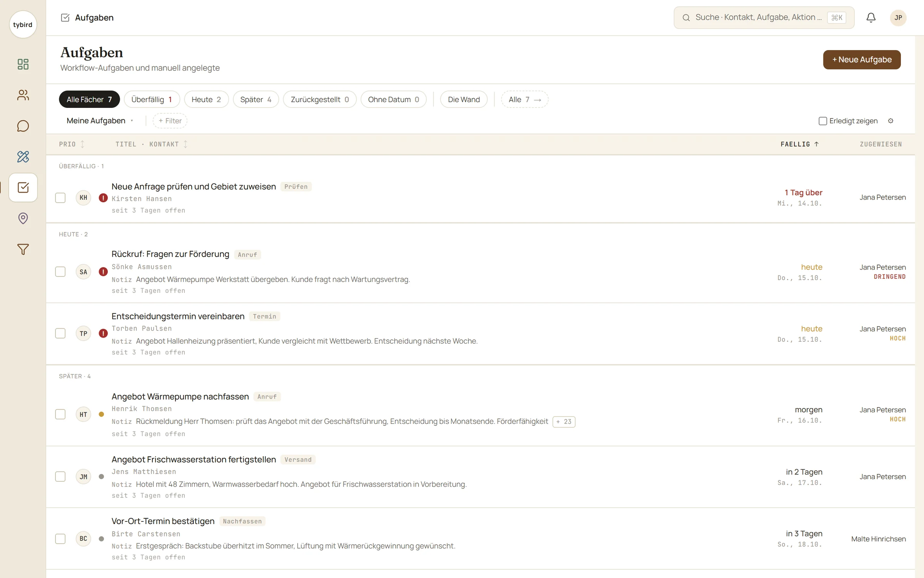Screen dimensions: 924x578
Task: Open the Alle 7 arrow link
Action: tap(524, 99)
